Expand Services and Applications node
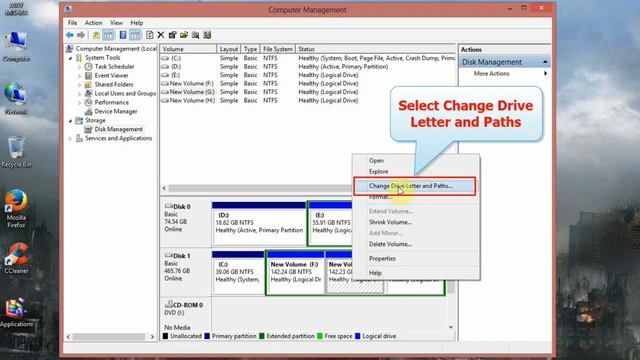640x360 pixels. click(x=70, y=139)
